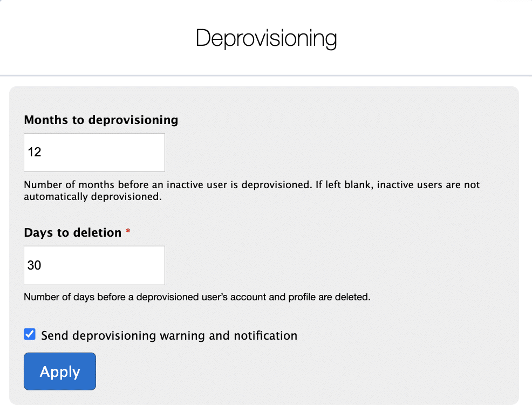Viewport: 532px width, 413px height.
Task: Click the divider line below the heading
Action: tap(266, 75)
